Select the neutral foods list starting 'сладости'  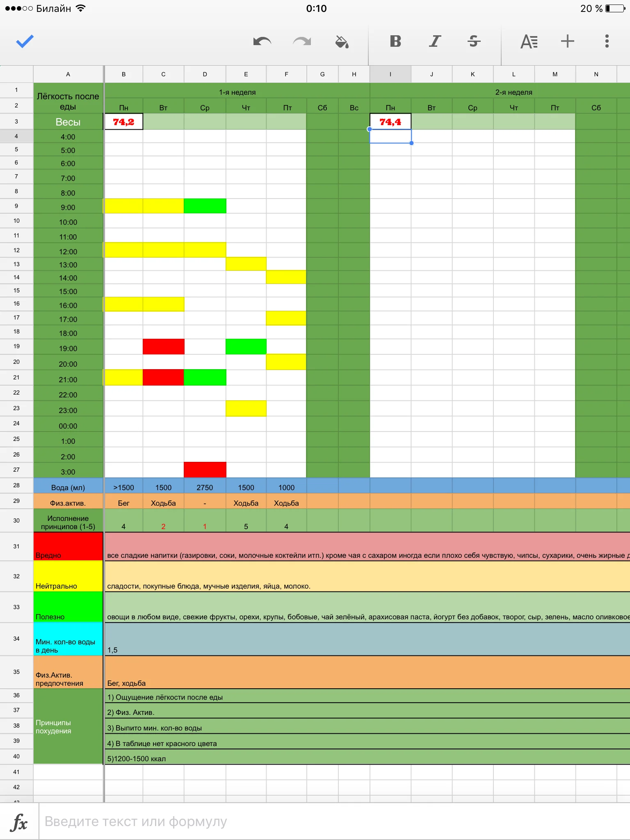(x=367, y=576)
